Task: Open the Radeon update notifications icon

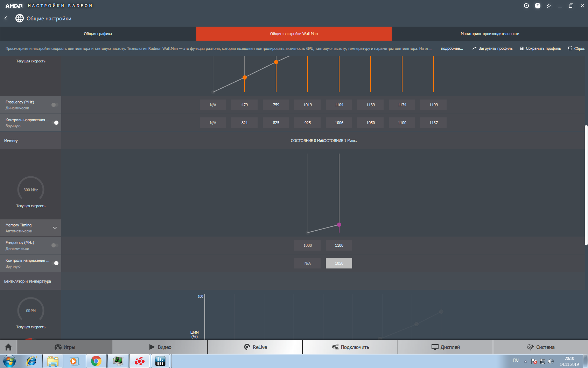Action: click(526, 6)
